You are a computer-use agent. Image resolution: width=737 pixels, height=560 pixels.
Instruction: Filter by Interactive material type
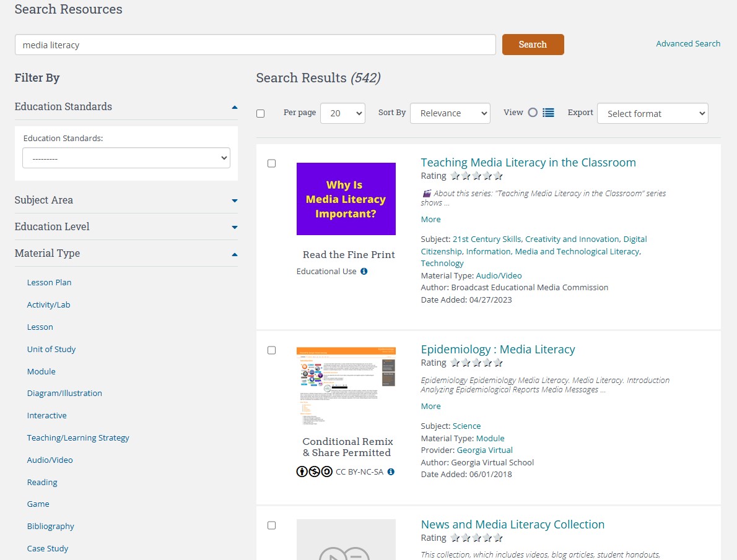47,415
